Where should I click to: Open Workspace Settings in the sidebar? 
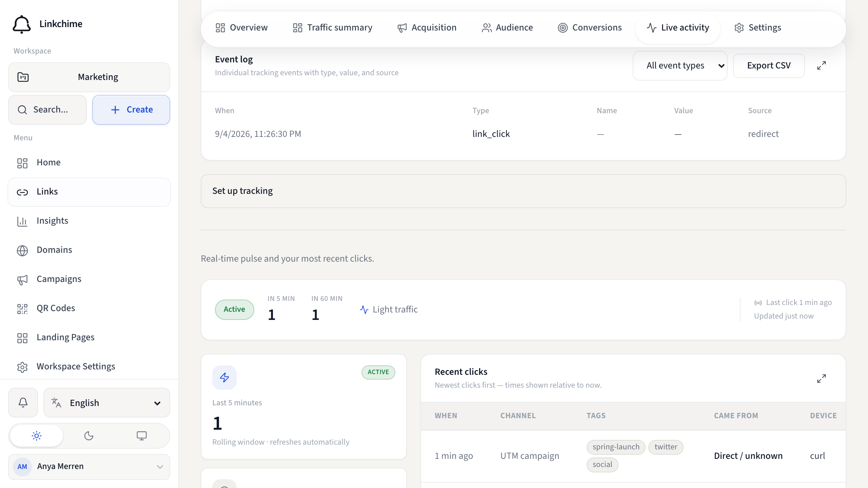click(x=89, y=367)
